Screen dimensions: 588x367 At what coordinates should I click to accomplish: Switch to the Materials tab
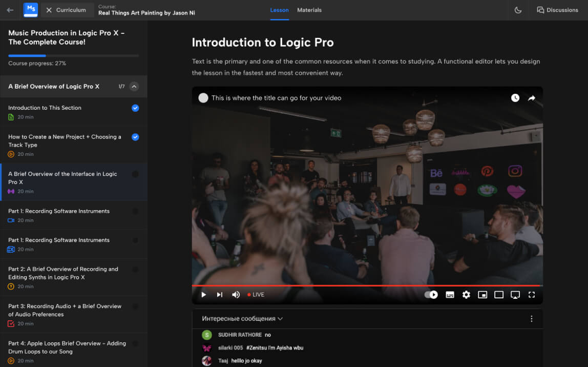(309, 10)
